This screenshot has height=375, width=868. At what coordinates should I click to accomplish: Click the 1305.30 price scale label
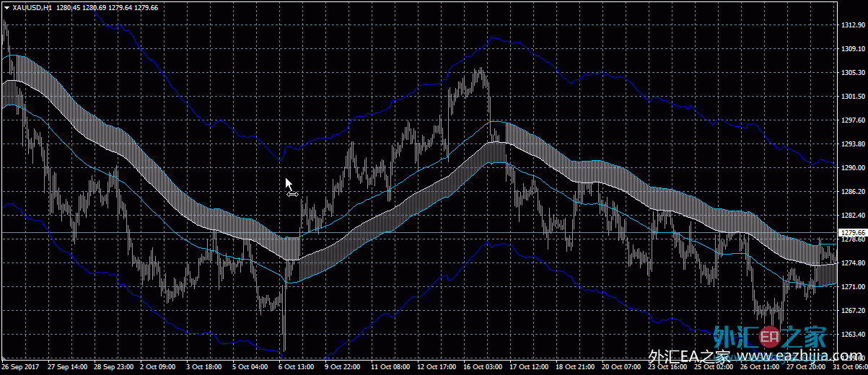[x=852, y=73]
